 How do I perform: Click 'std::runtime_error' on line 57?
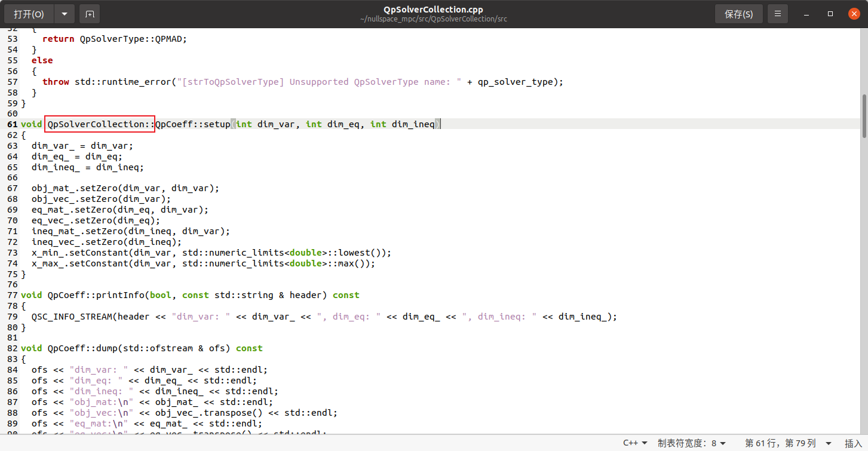pyautogui.click(x=123, y=82)
